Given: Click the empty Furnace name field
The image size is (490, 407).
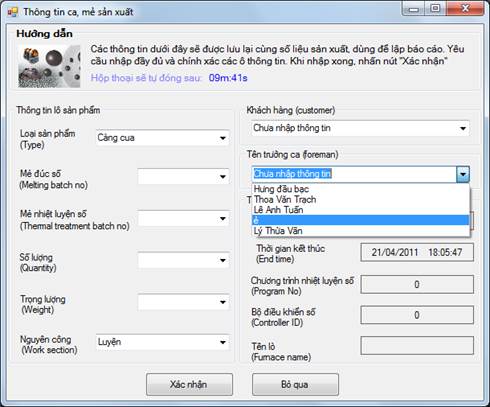Looking at the screenshot, I should coord(417,346).
